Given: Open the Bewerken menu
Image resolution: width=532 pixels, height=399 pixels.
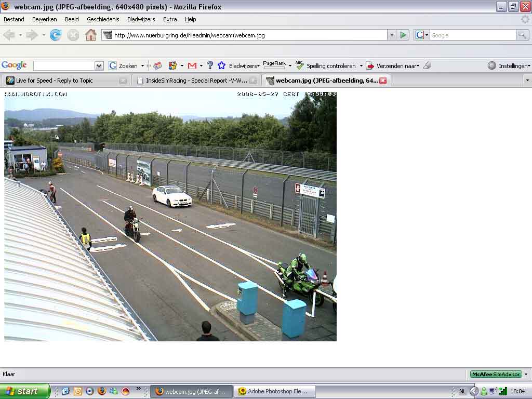Looking at the screenshot, I should (x=45, y=19).
